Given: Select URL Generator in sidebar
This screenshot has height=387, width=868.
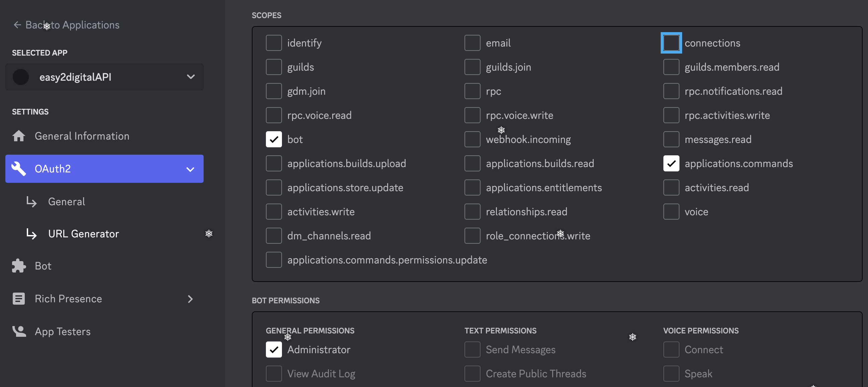Looking at the screenshot, I should 83,234.
